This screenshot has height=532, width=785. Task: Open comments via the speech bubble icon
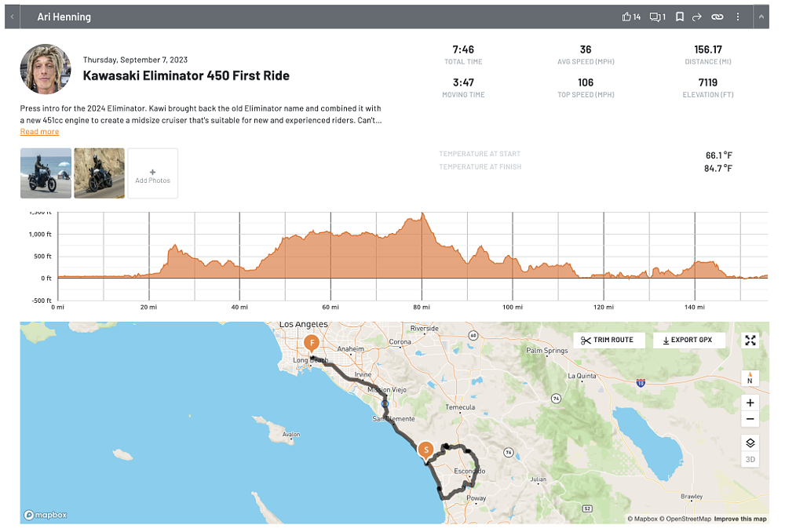(654, 16)
